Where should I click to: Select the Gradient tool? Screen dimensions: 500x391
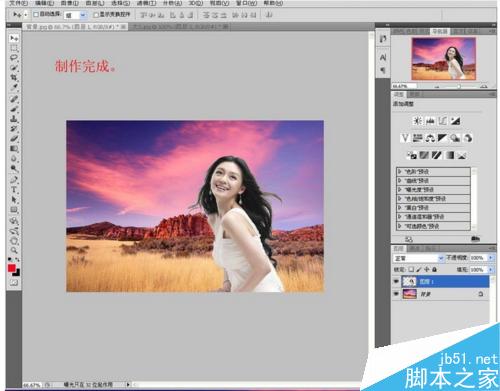click(x=14, y=148)
